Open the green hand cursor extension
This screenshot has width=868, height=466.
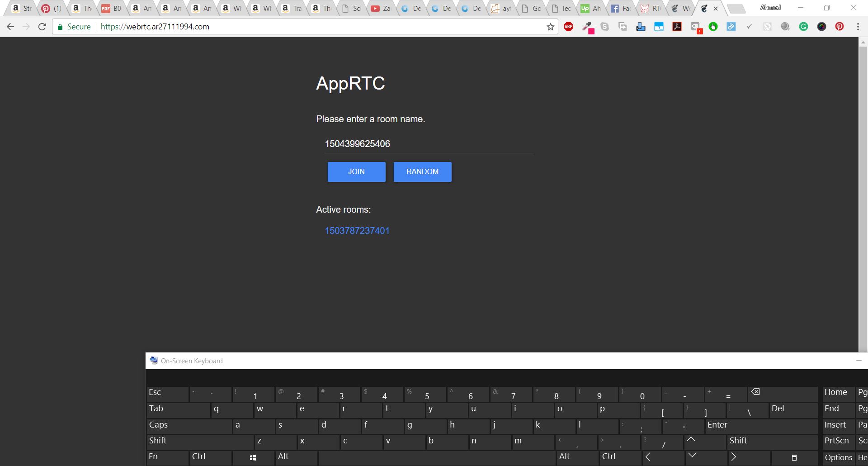coord(713,27)
